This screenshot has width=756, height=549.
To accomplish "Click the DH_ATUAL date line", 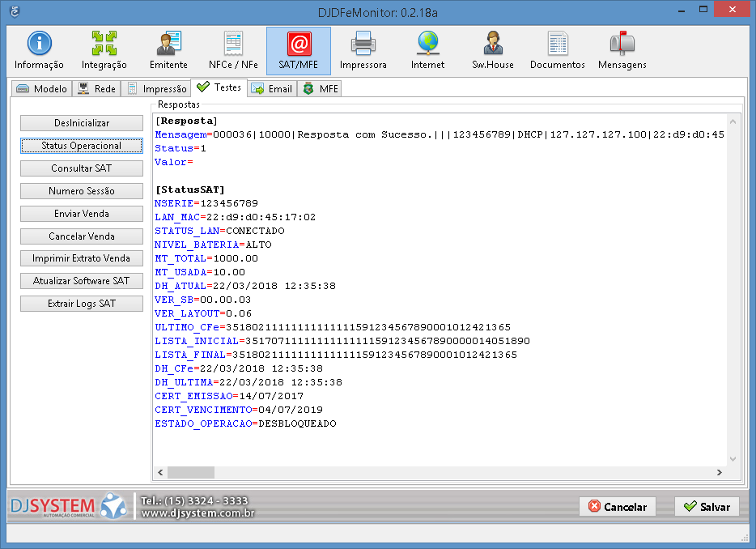I will tap(245, 286).
